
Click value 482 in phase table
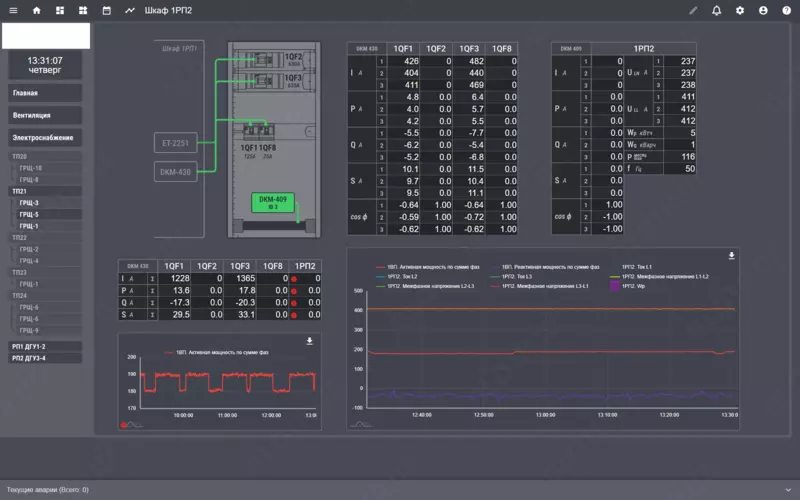(x=476, y=61)
